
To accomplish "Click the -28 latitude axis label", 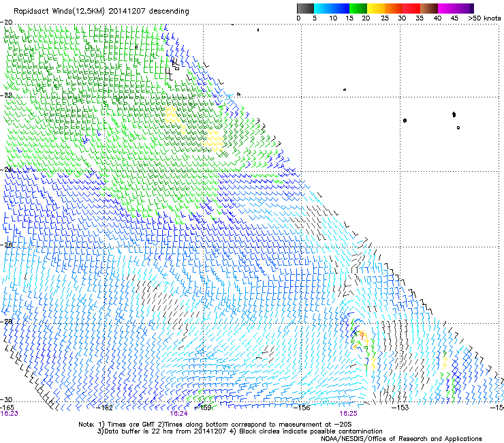I will (x=6, y=321).
